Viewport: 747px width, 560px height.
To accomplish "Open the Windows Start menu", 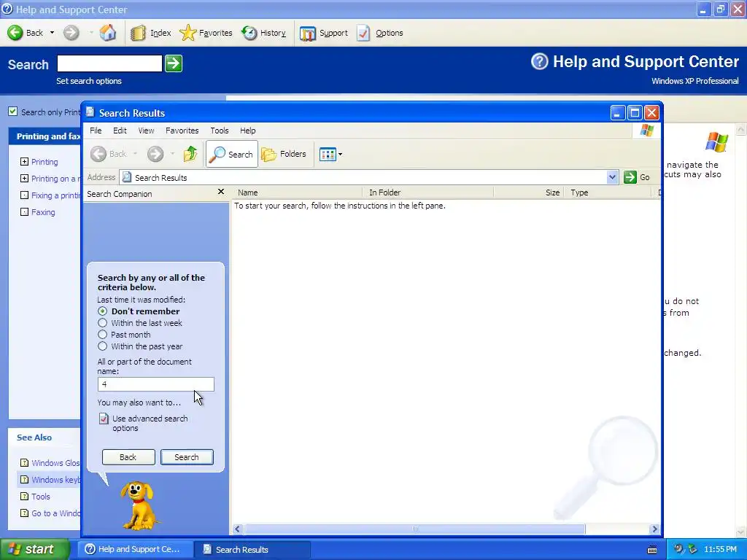I will [34, 549].
